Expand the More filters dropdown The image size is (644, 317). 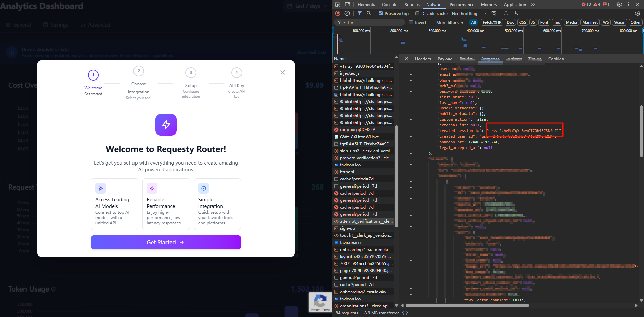pyautogui.click(x=450, y=22)
